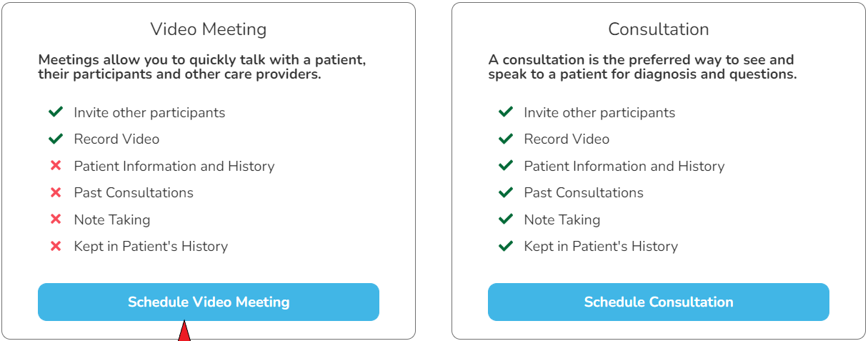868x341 pixels.
Task: Click Note Taking text in Consultation card
Action: click(562, 219)
